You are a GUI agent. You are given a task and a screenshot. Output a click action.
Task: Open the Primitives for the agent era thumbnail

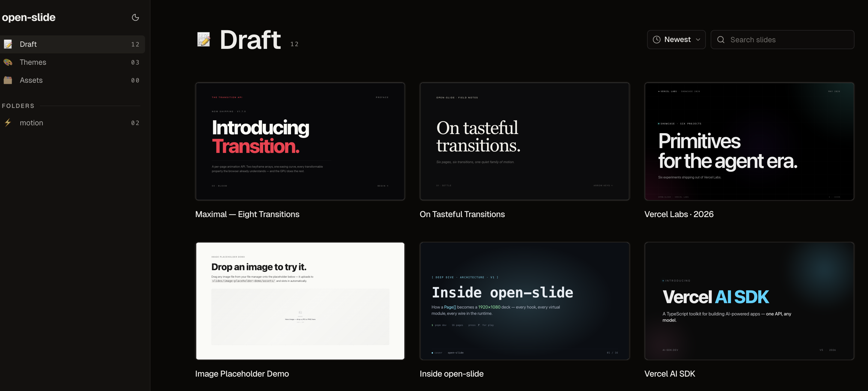pyautogui.click(x=749, y=141)
